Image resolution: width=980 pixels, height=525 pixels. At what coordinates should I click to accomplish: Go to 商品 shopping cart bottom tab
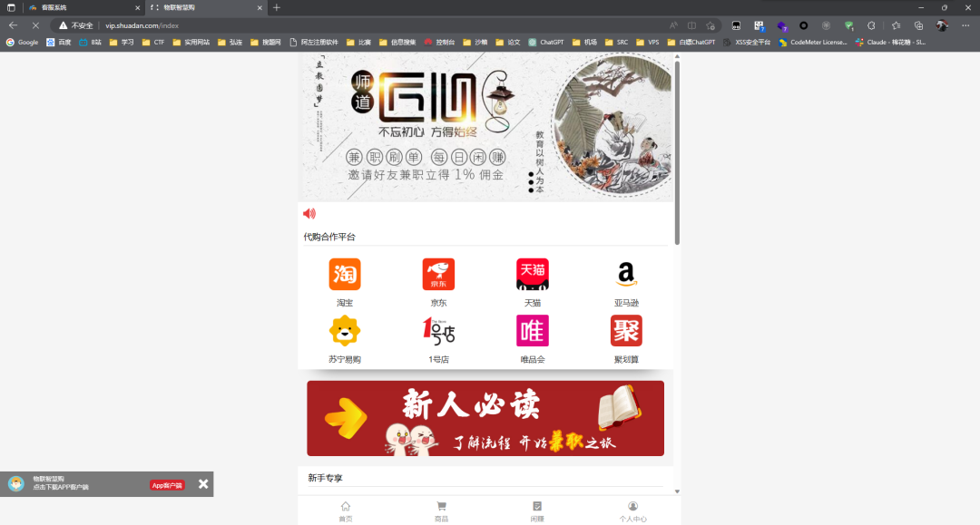pos(441,510)
